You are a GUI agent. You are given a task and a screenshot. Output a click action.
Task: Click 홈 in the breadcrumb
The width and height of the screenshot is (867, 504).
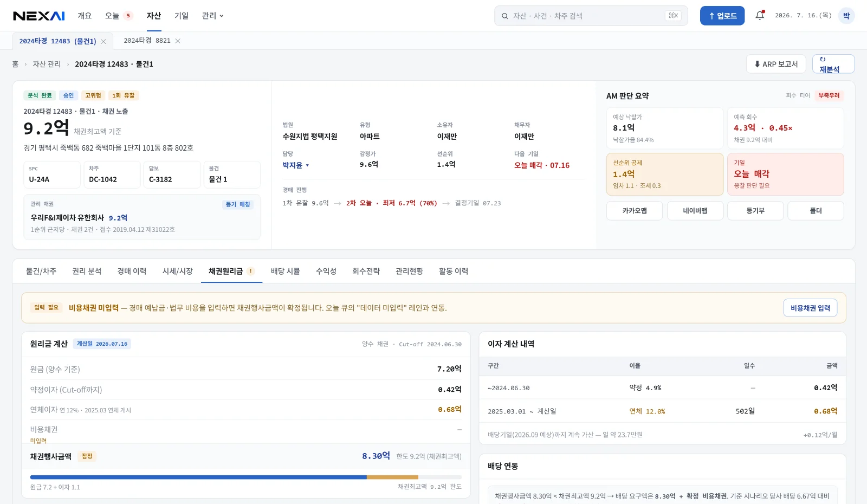(15, 64)
